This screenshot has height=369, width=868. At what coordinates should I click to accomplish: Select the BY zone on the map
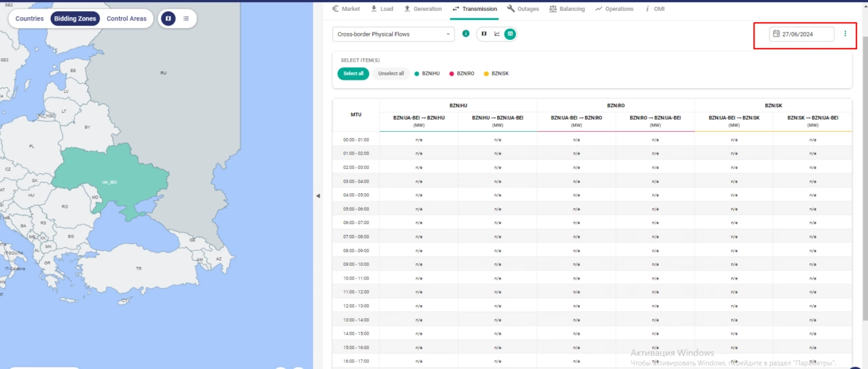point(87,127)
